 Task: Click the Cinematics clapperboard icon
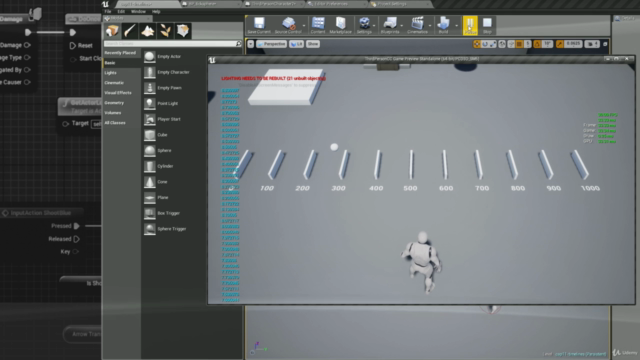tap(417, 25)
